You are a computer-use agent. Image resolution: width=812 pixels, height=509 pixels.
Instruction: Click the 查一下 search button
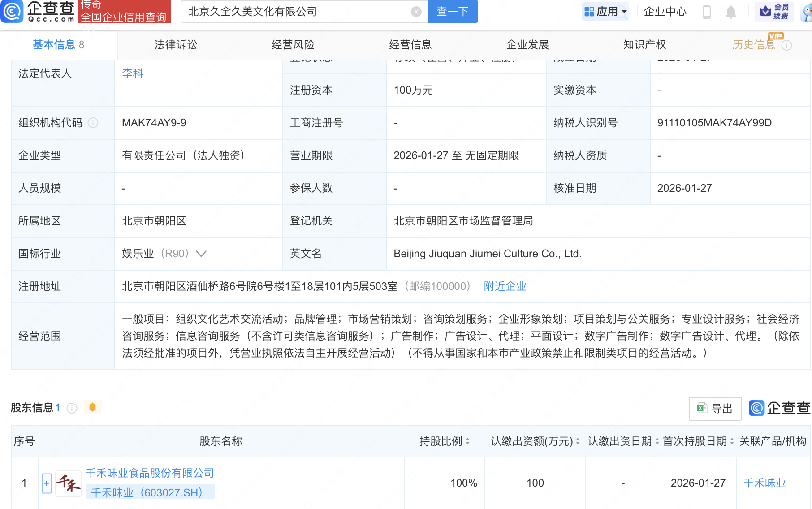[x=452, y=12]
